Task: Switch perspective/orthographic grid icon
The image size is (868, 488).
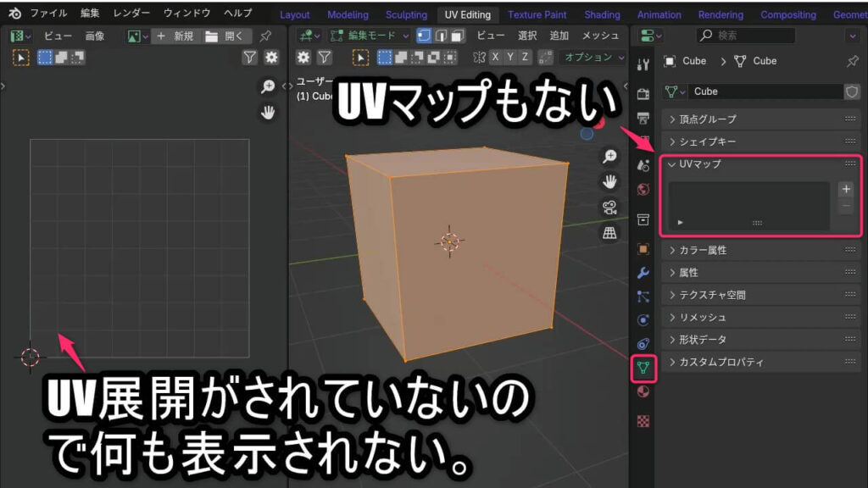Action: click(609, 233)
